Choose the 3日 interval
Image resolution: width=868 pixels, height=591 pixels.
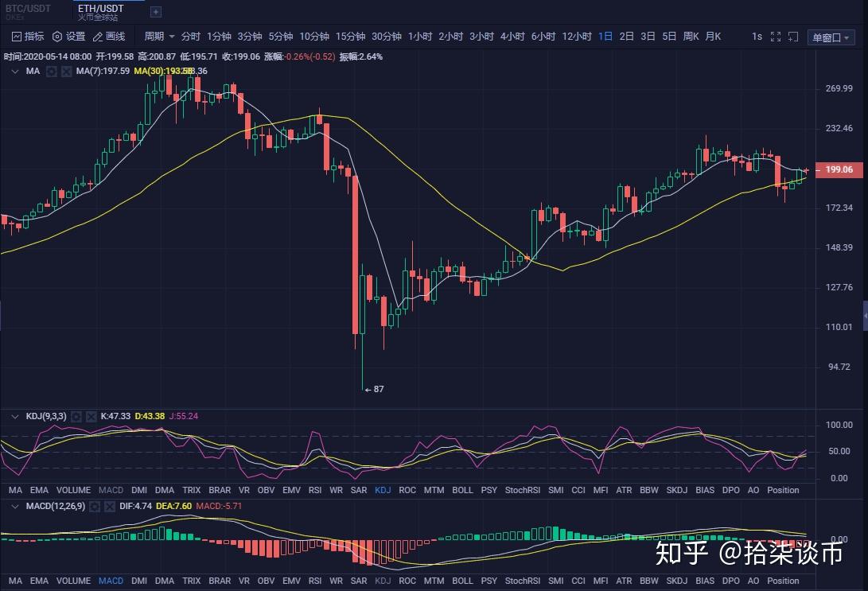coord(648,37)
